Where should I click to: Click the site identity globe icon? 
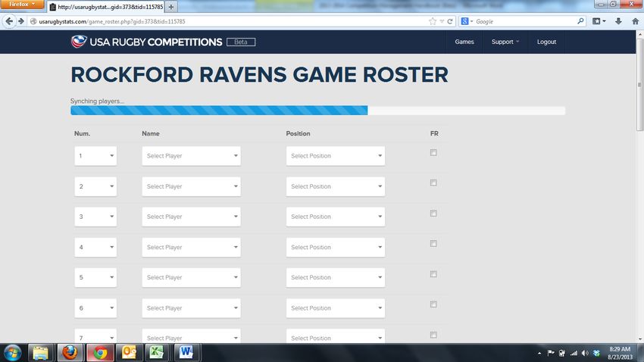point(33,21)
